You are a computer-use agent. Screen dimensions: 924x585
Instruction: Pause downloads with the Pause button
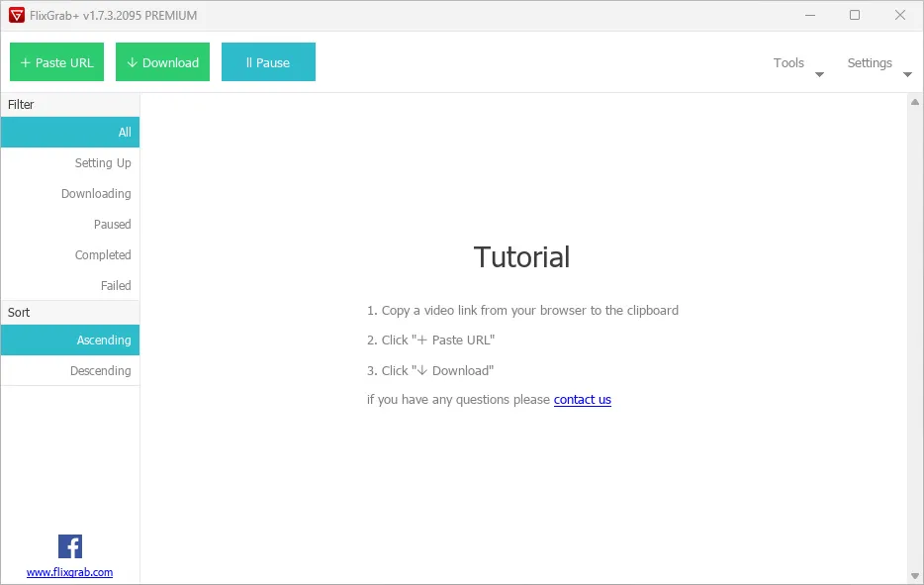point(269,62)
